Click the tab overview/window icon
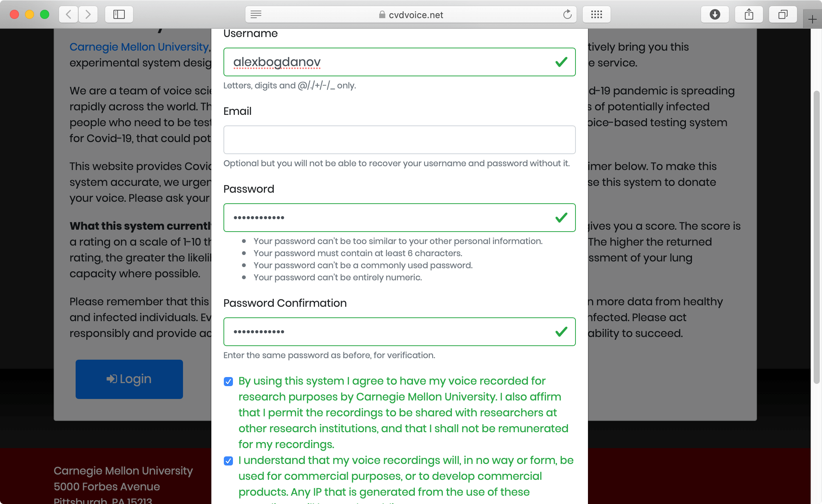The width and height of the screenshot is (822, 504). click(783, 14)
